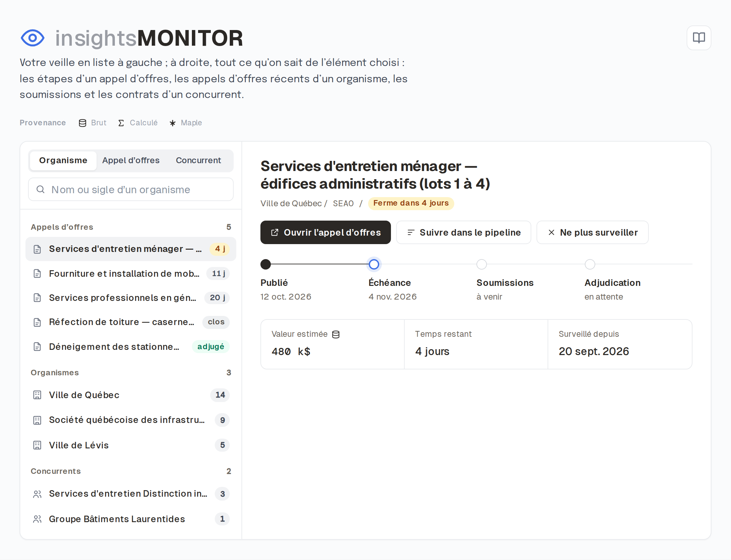Click document icon beside Déneigement des stationnements
The image size is (731, 560).
(x=37, y=347)
